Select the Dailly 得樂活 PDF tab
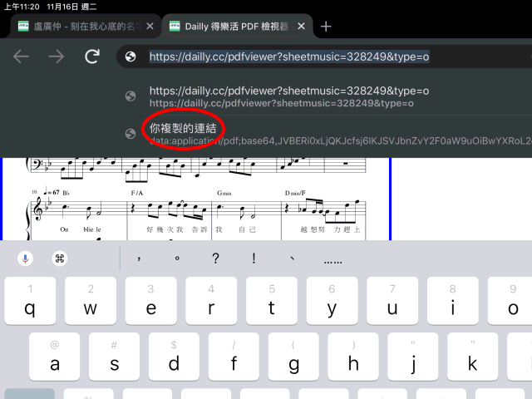Screen dimensions: 532x399 click(233, 27)
